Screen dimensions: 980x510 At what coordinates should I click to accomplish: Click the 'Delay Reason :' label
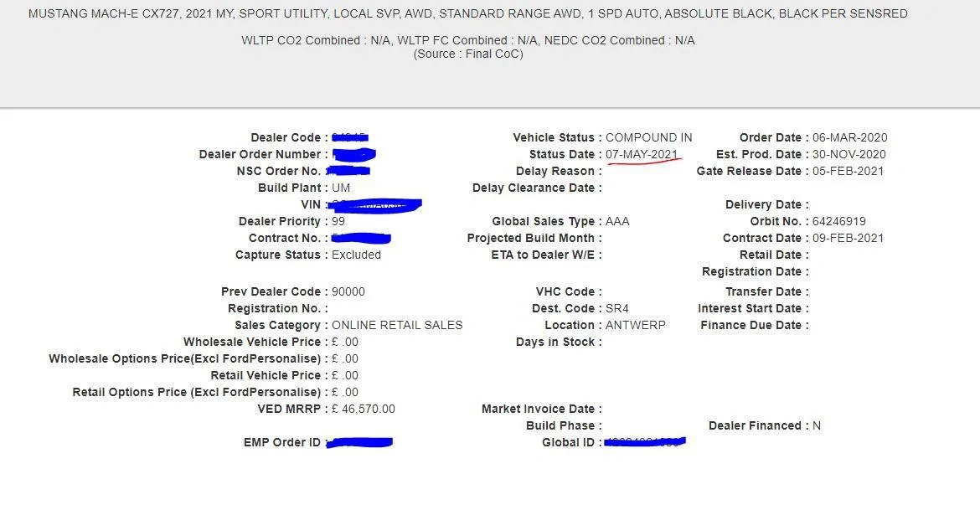pyautogui.click(x=559, y=171)
